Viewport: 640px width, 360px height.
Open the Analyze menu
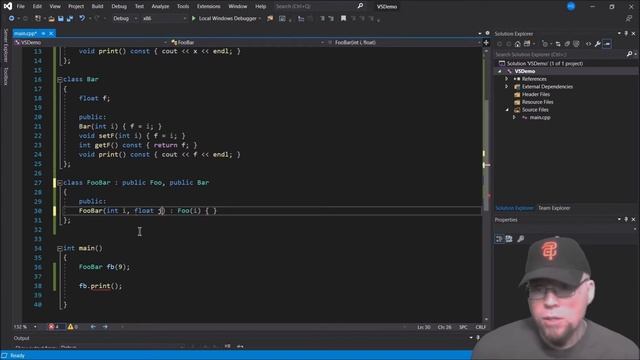[160, 7]
